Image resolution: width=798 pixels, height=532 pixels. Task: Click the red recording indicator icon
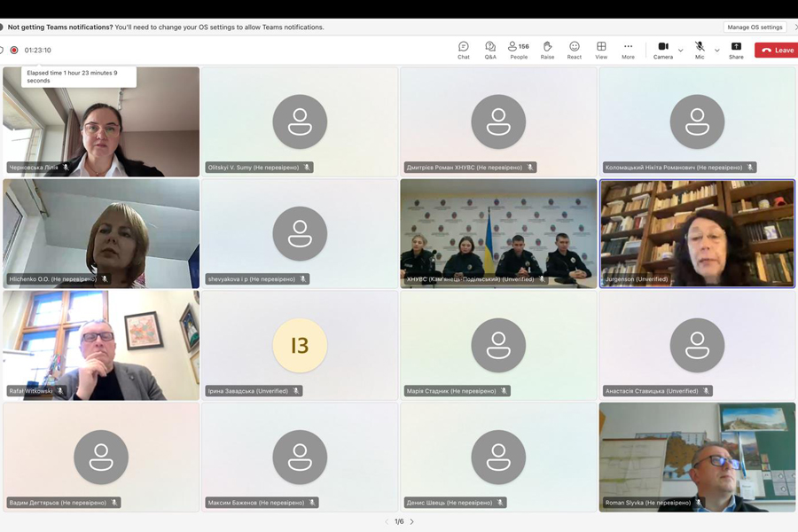14,50
